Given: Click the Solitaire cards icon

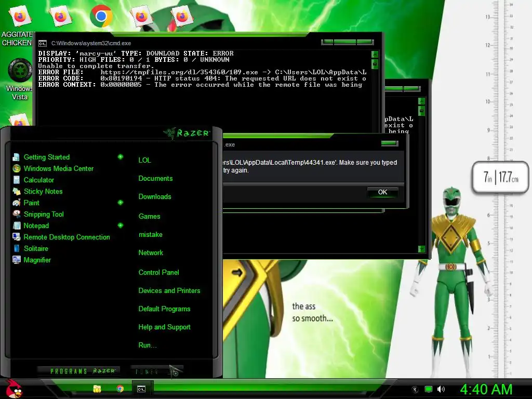Looking at the screenshot, I should (x=16, y=248).
